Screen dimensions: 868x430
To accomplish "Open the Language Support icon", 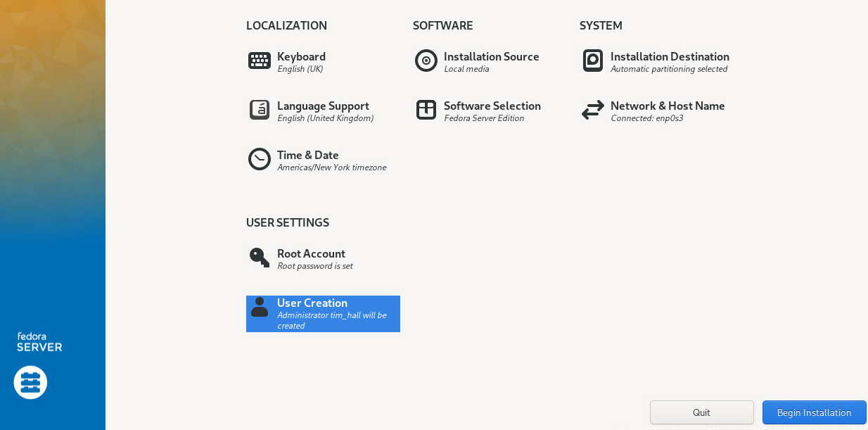I will (x=260, y=110).
